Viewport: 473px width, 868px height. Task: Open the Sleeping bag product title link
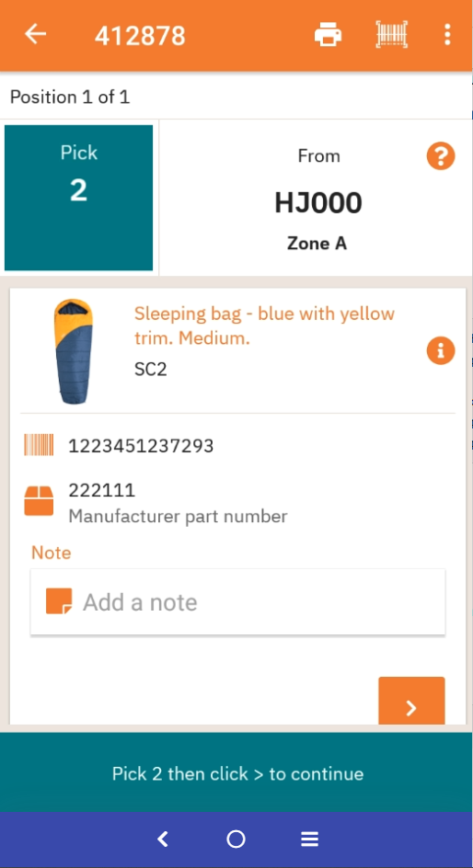tap(265, 325)
